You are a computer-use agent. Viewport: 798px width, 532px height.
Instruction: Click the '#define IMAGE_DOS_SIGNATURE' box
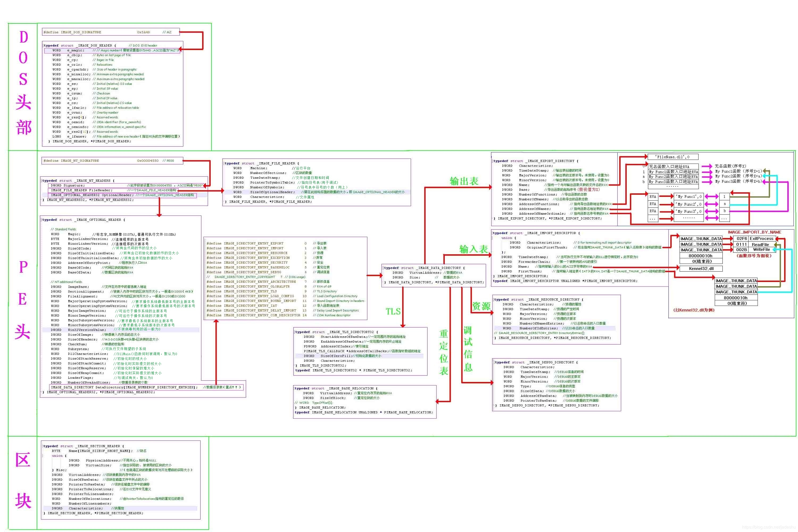111,32
